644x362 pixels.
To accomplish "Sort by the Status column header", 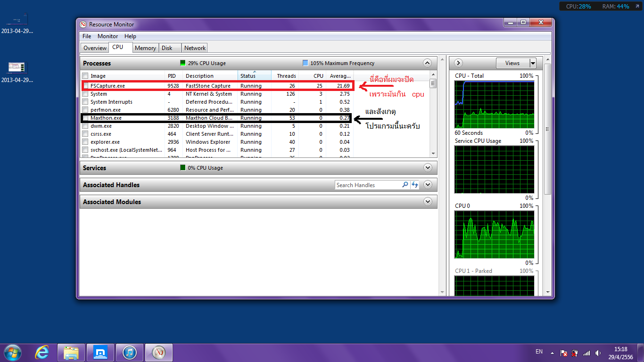I will (x=255, y=76).
